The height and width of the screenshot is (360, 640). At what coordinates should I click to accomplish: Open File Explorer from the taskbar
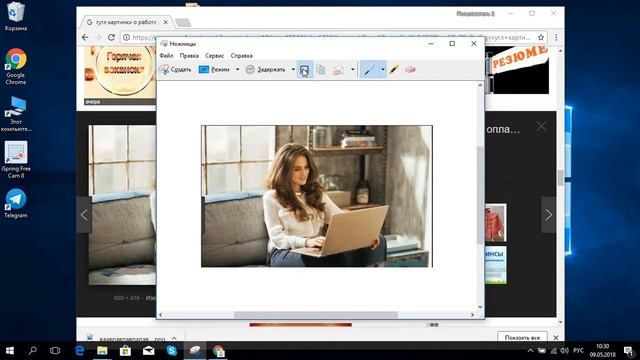(102, 351)
